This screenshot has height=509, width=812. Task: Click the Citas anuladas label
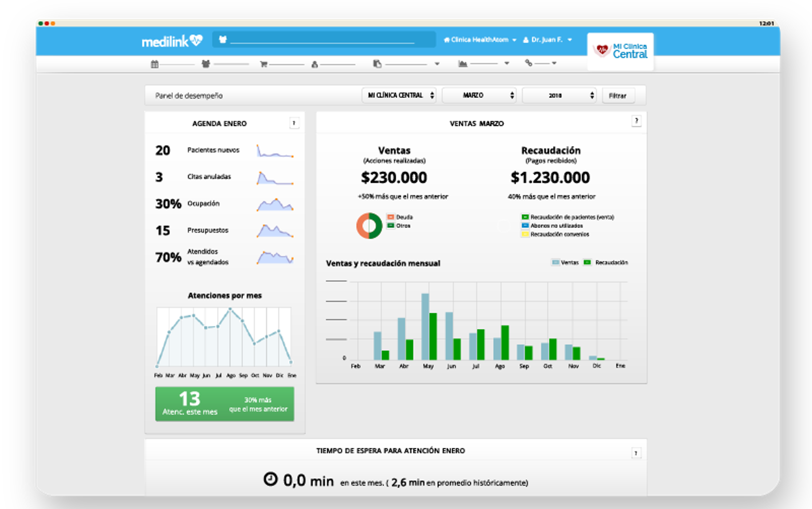209,177
